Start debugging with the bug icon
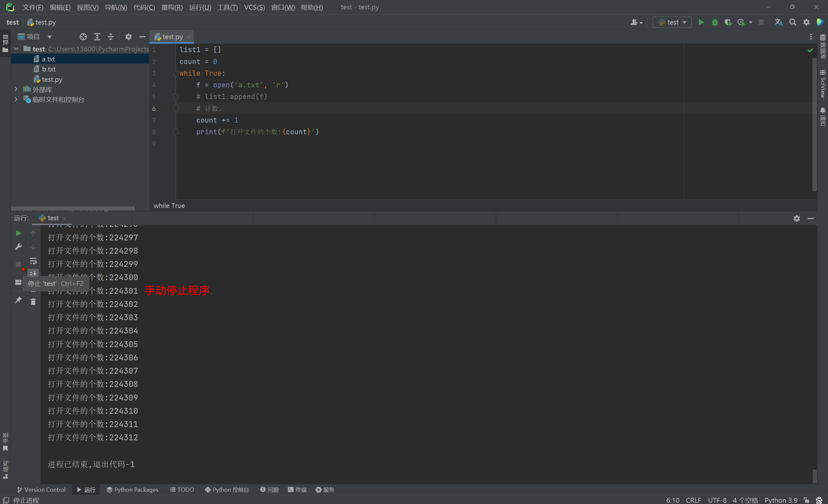The height and width of the screenshot is (504, 828). click(x=715, y=22)
